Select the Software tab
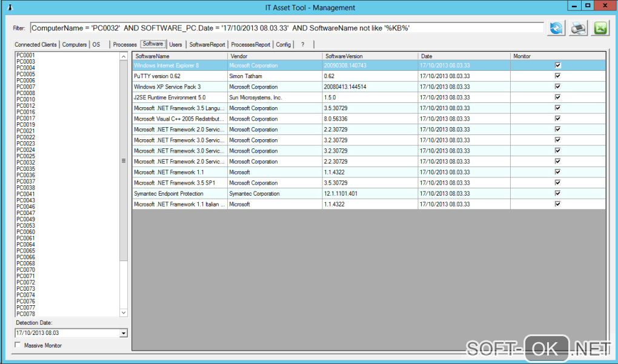Screen dimensions: 618x364 (153, 44)
